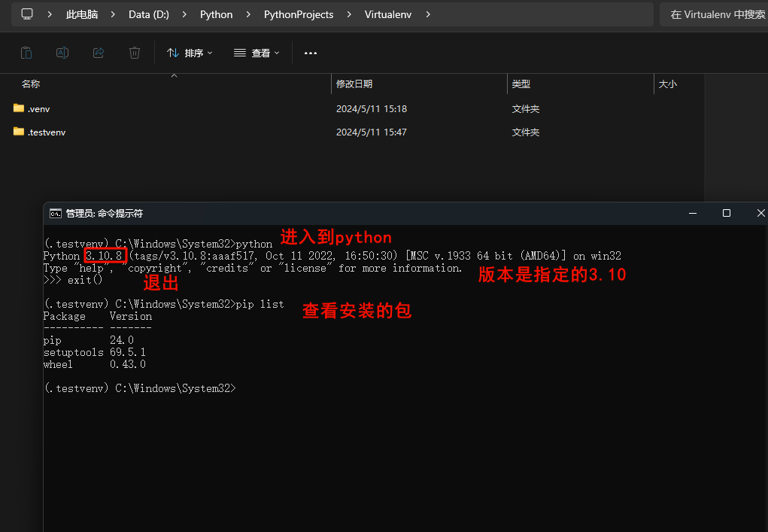Click the 文件夹 type cell for .venv
Image resolution: width=768 pixels, height=532 pixels.
[x=526, y=109]
